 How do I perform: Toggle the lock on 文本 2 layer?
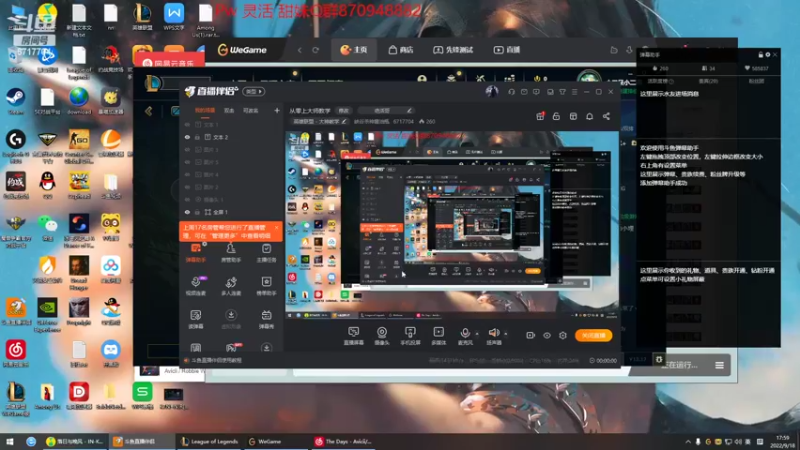197,137
